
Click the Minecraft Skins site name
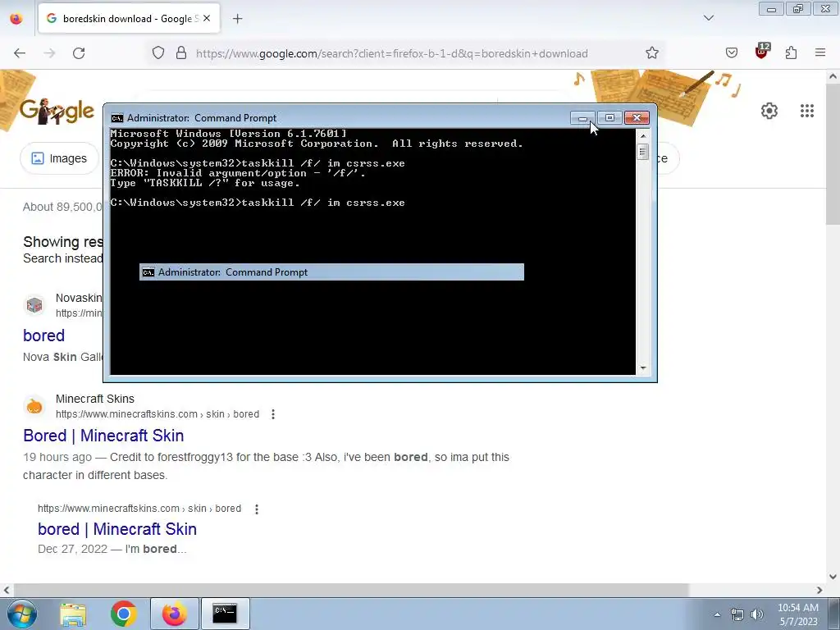(95, 399)
